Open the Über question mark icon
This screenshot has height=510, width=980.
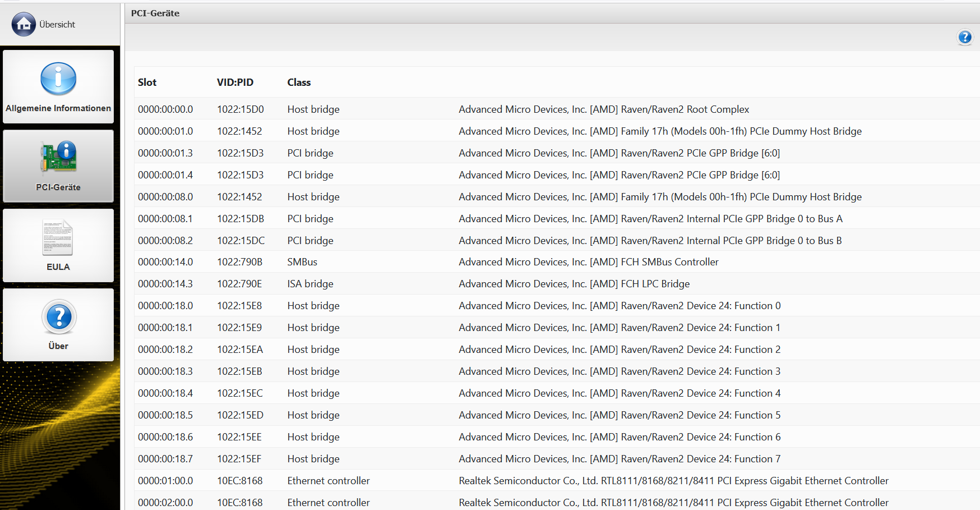pyautogui.click(x=59, y=317)
